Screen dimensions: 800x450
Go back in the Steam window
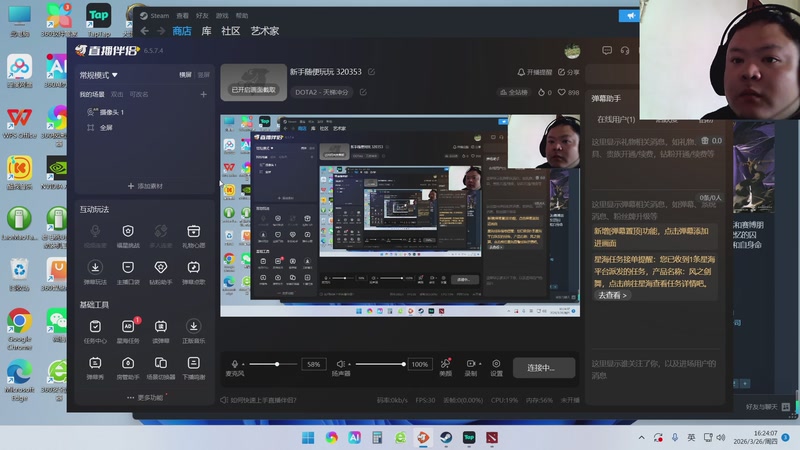click(145, 31)
